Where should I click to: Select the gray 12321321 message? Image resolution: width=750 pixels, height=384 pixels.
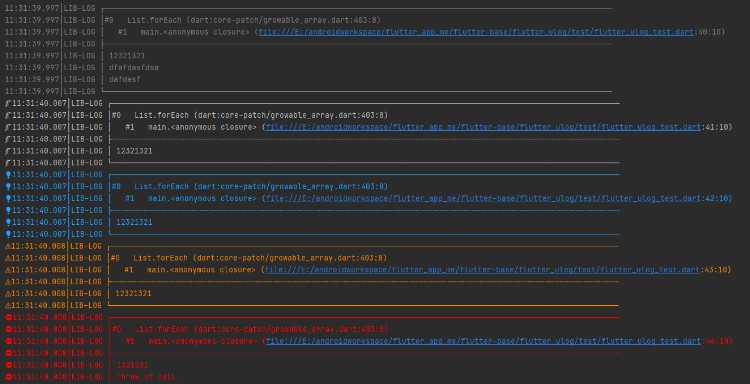(127, 55)
